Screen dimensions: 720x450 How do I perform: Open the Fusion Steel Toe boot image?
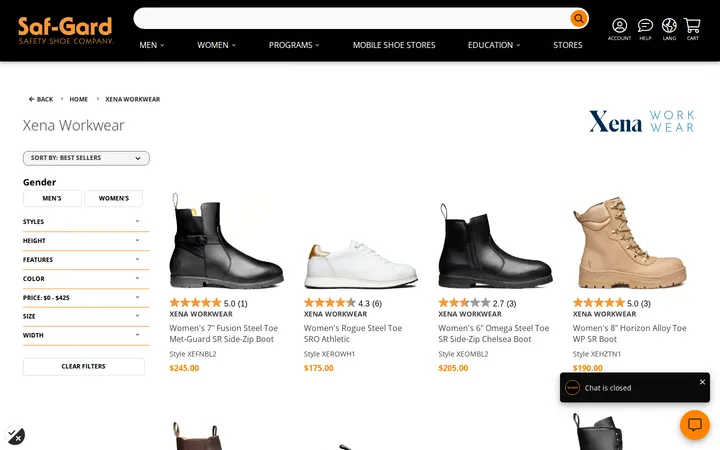[226, 241]
